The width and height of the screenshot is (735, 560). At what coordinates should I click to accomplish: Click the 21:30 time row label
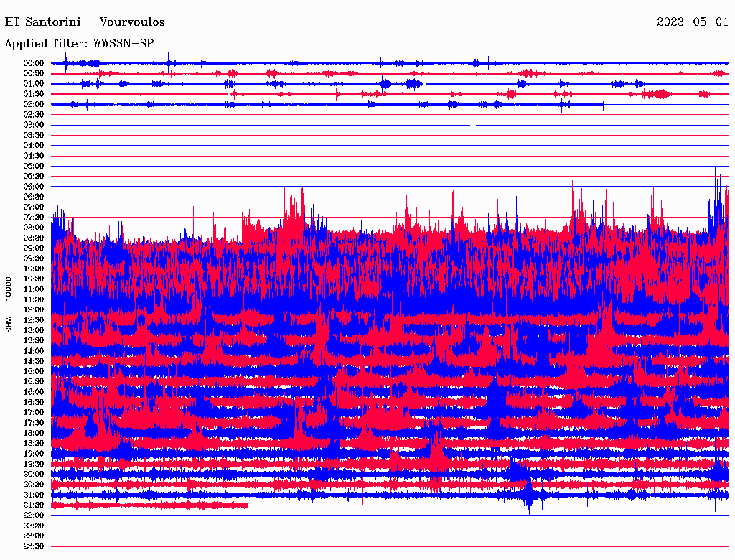pyautogui.click(x=34, y=505)
